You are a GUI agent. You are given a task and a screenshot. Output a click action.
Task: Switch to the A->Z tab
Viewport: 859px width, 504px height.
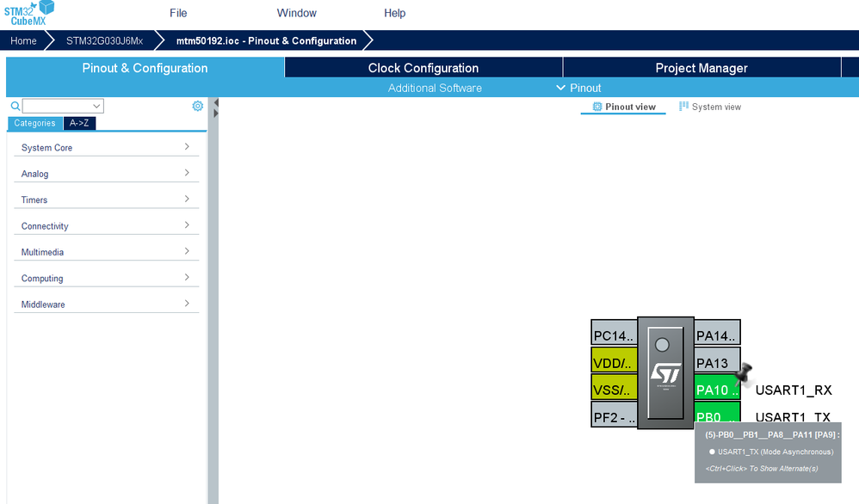79,123
